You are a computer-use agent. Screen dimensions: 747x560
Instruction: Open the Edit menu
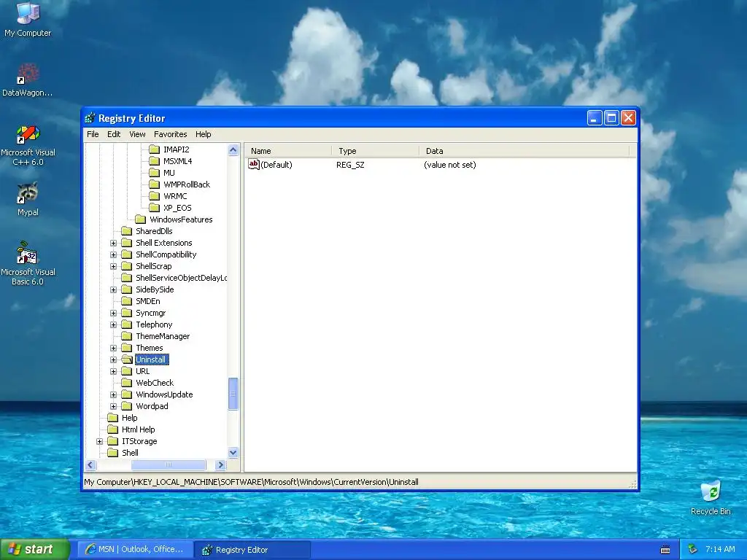pyautogui.click(x=114, y=134)
